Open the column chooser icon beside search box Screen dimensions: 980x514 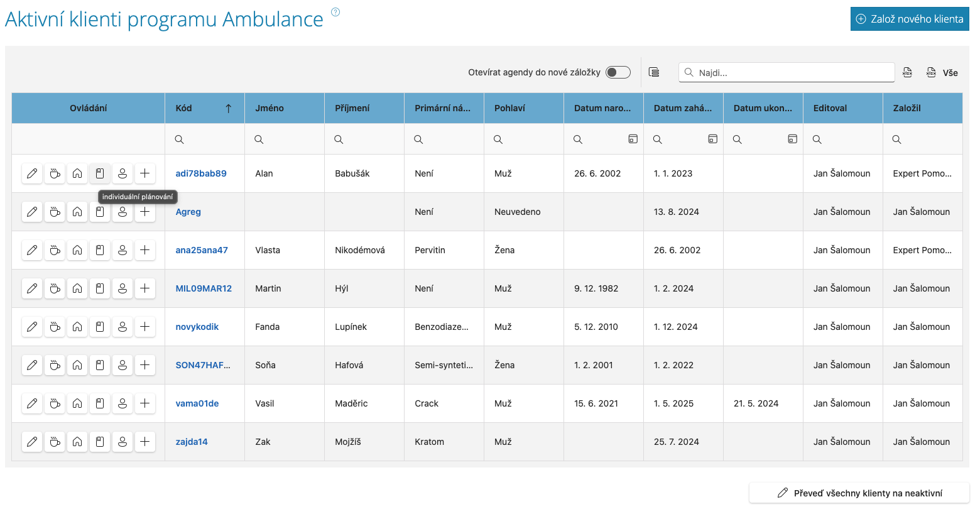654,72
